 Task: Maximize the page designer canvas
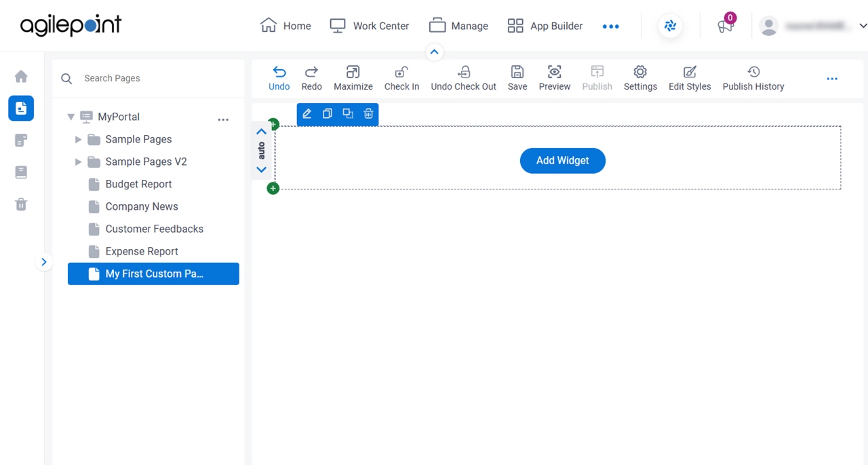click(353, 72)
